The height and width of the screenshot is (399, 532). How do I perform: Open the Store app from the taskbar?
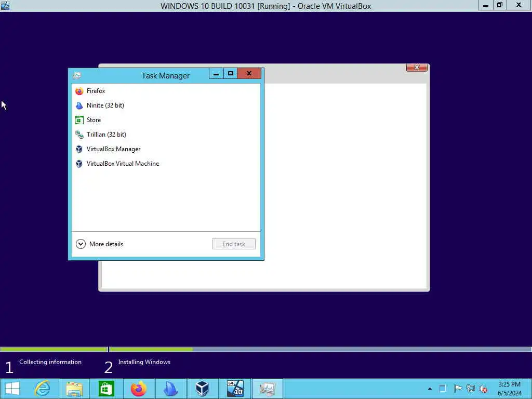(x=106, y=389)
